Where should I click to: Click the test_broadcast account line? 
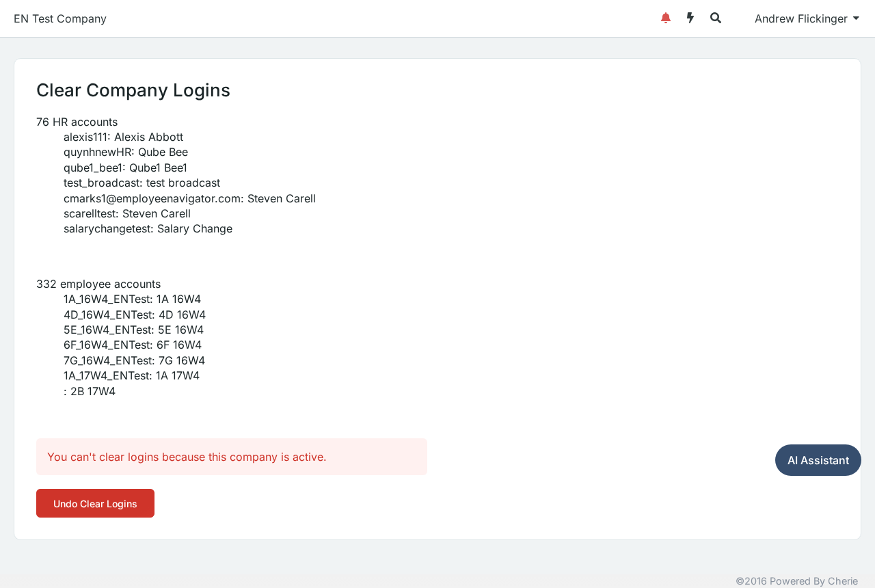click(142, 183)
